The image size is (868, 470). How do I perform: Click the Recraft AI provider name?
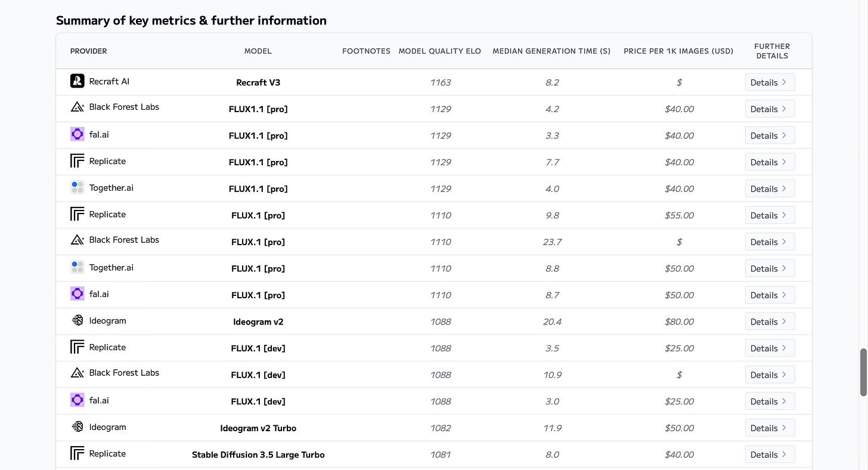pos(109,81)
